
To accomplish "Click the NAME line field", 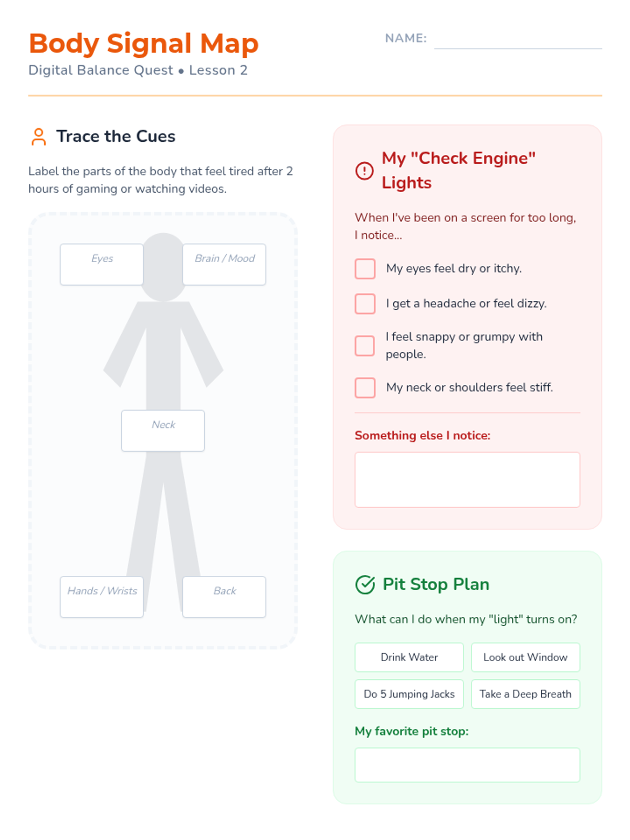I will 518,39.
